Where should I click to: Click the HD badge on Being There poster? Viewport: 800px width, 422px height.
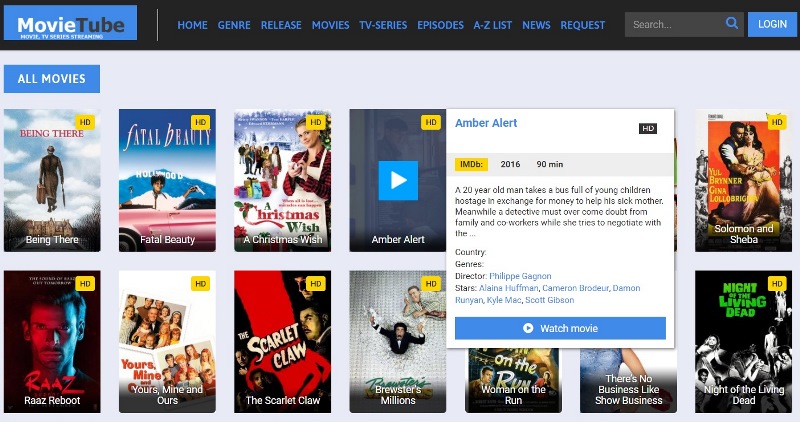pyautogui.click(x=85, y=122)
